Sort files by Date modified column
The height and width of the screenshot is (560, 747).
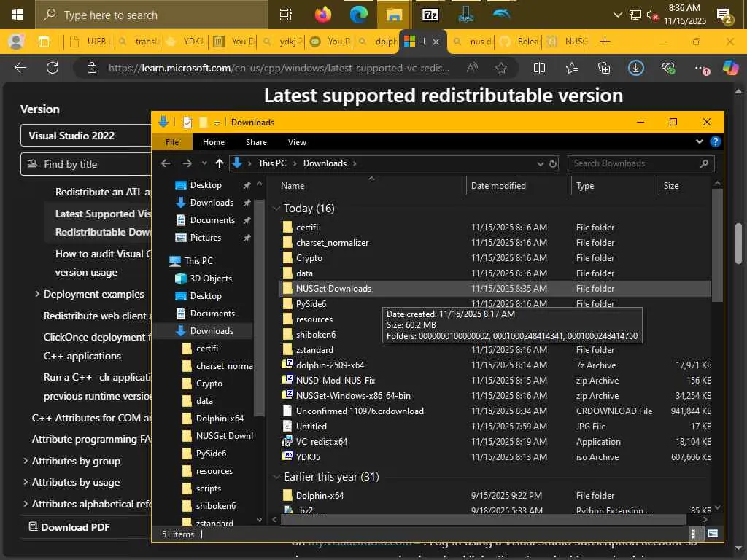tap(498, 186)
